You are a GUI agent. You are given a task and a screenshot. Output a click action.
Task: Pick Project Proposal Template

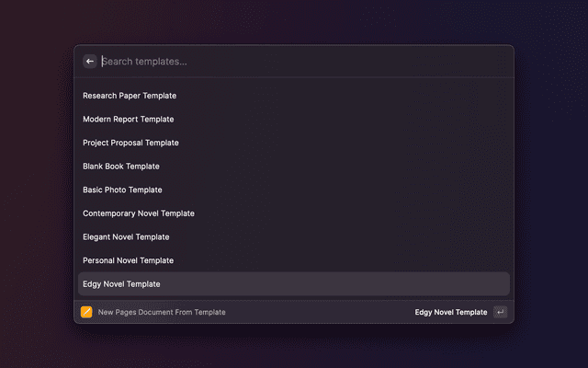(130, 143)
